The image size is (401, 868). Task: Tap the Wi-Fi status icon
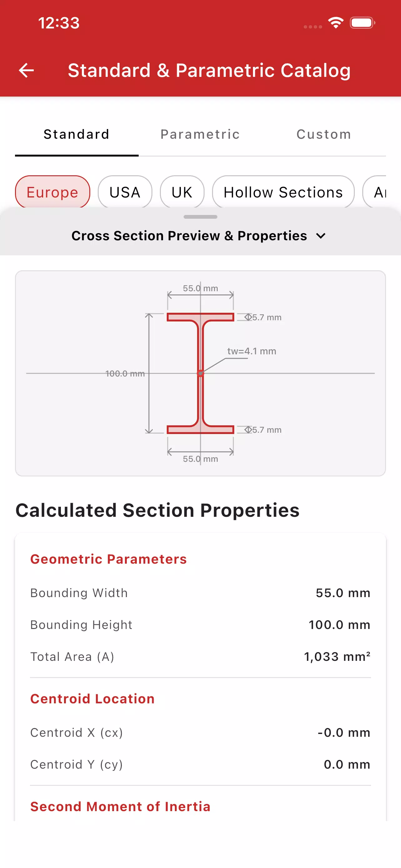pos(336,23)
